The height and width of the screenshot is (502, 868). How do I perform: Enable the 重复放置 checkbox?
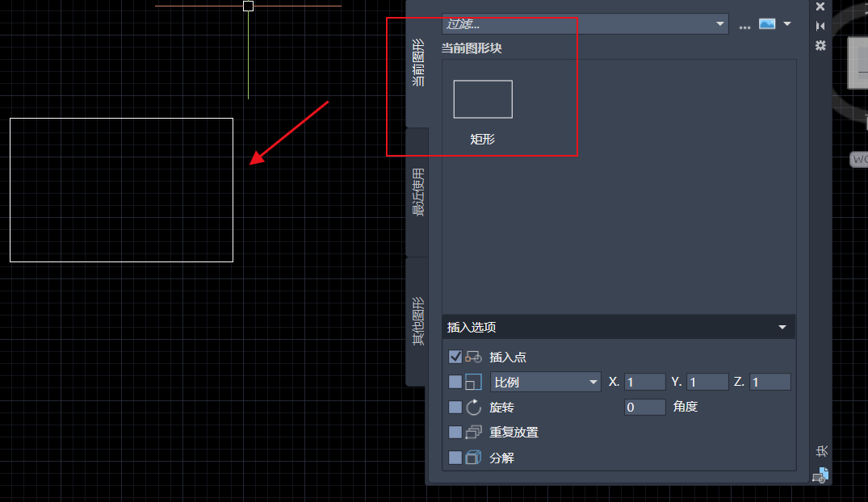click(x=455, y=433)
